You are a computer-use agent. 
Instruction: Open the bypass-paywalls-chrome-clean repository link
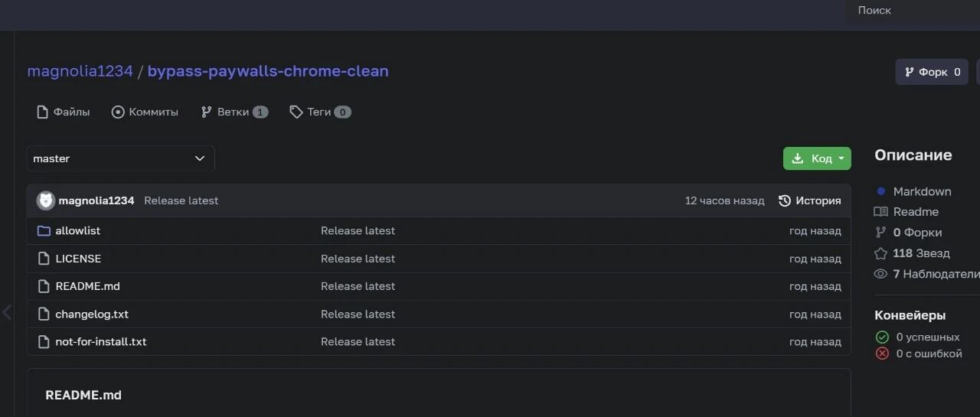tap(268, 71)
